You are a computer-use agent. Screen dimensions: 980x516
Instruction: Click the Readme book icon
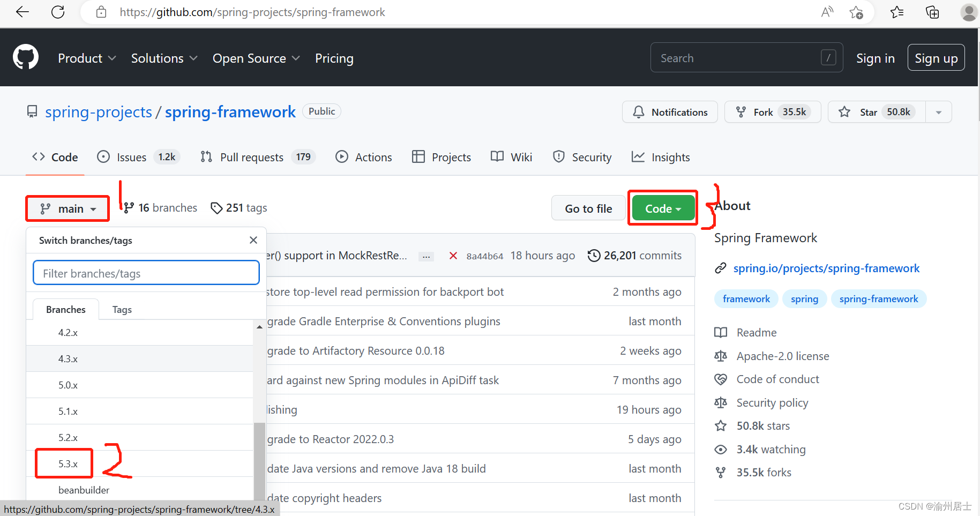[x=721, y=332]
